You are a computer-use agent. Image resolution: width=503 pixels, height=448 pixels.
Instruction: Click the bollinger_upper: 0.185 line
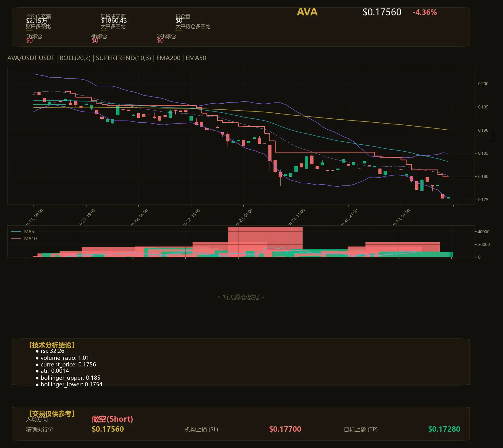[x=70, y=378]
